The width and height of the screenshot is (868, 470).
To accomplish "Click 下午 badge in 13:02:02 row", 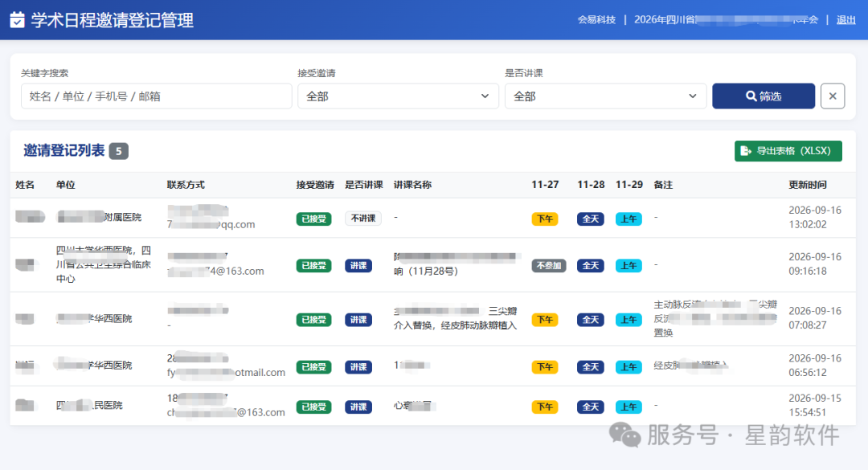I will (545, 219).
